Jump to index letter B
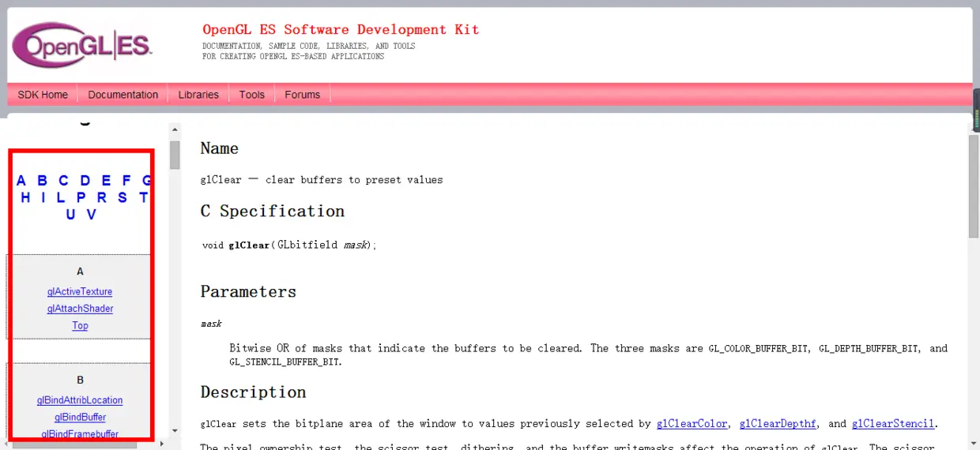980x450 pixels. tap(43, 181)
